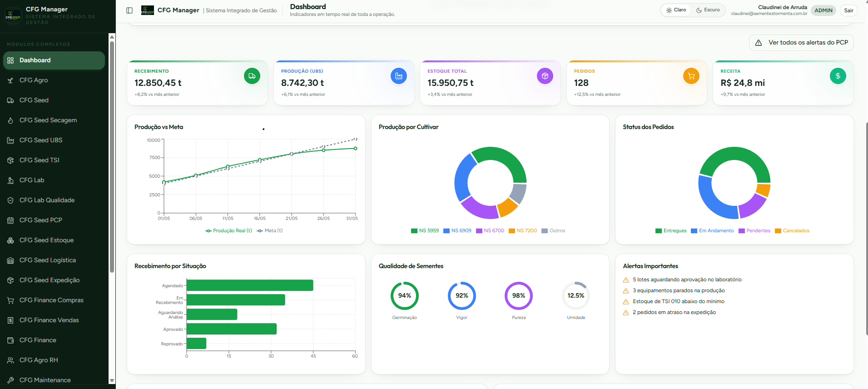
Task: Click the CFG Lab Qualidade shield icon
Action: [10, 200]
